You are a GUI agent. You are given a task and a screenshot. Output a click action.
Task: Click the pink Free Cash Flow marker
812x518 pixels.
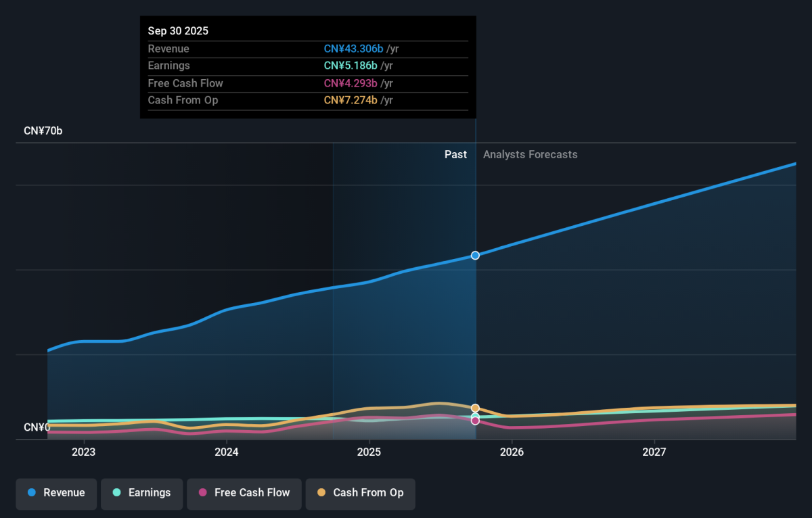click(x=475, y=421)
